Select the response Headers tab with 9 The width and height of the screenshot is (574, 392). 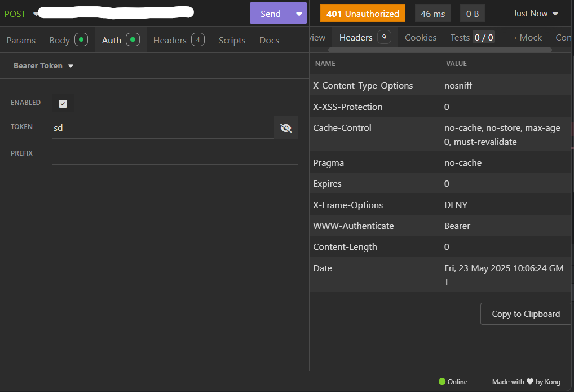[365, 37]
